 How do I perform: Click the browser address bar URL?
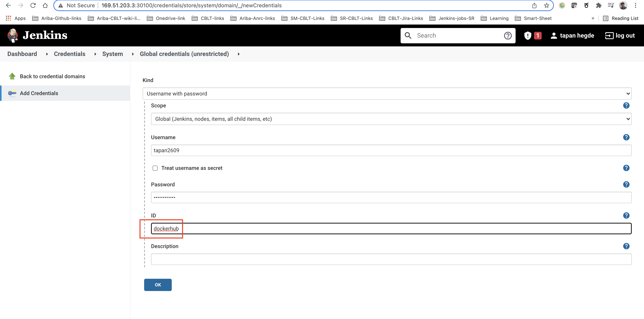[x=191, y=5]
